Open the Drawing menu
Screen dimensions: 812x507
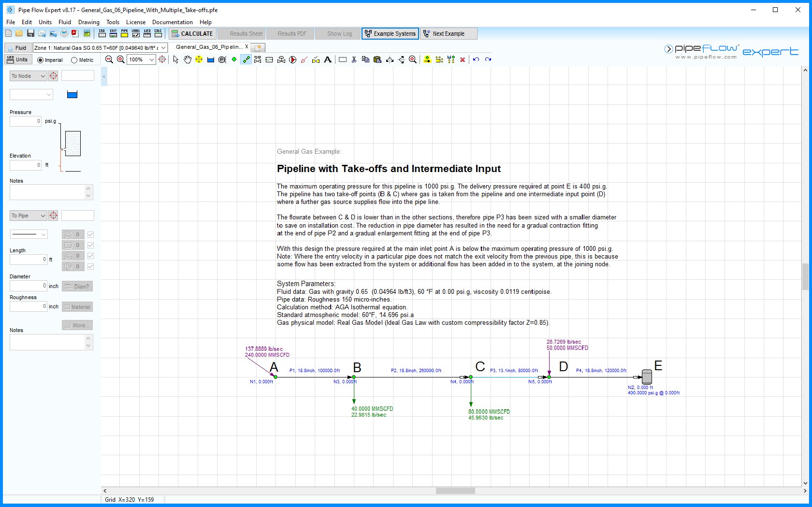pyautogui.click(x=89, y=22)
